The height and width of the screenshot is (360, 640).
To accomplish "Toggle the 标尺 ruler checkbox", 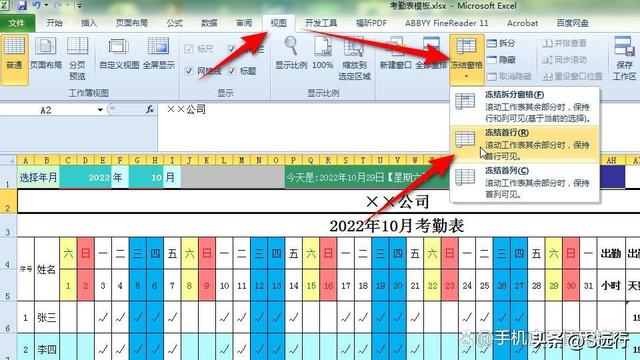I will 189,49.
